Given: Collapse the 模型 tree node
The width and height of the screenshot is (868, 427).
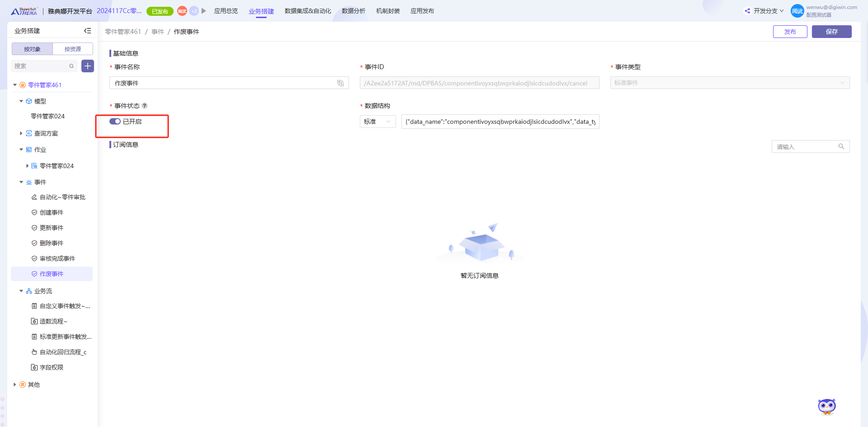Looking at the screenshot, I should [21, 101].
